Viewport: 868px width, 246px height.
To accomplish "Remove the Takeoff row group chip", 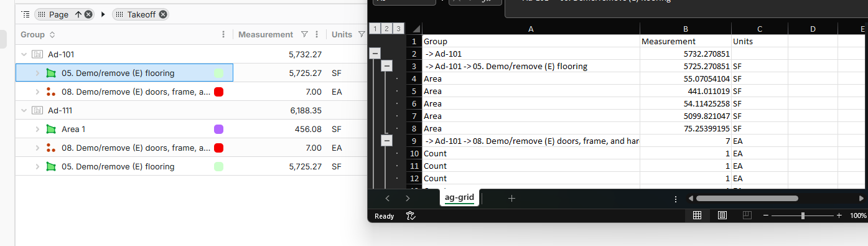I will click(163, 14).
